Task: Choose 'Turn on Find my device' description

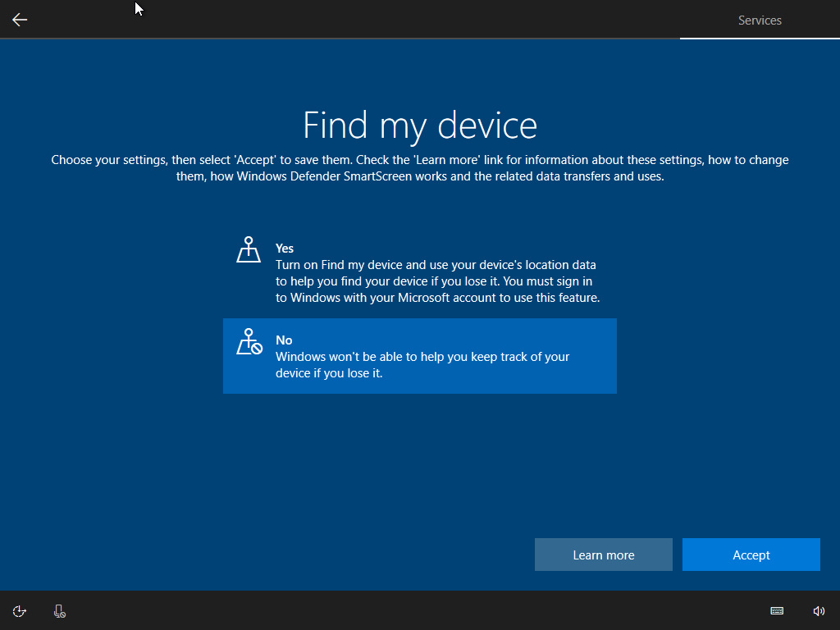Action: (437, 281)
